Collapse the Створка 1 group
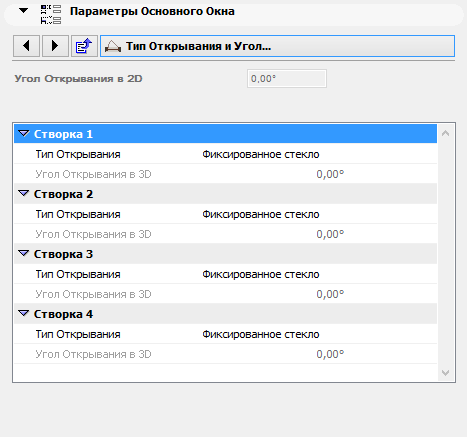Screen dimensions: 467x437 [x=24, y=134]
